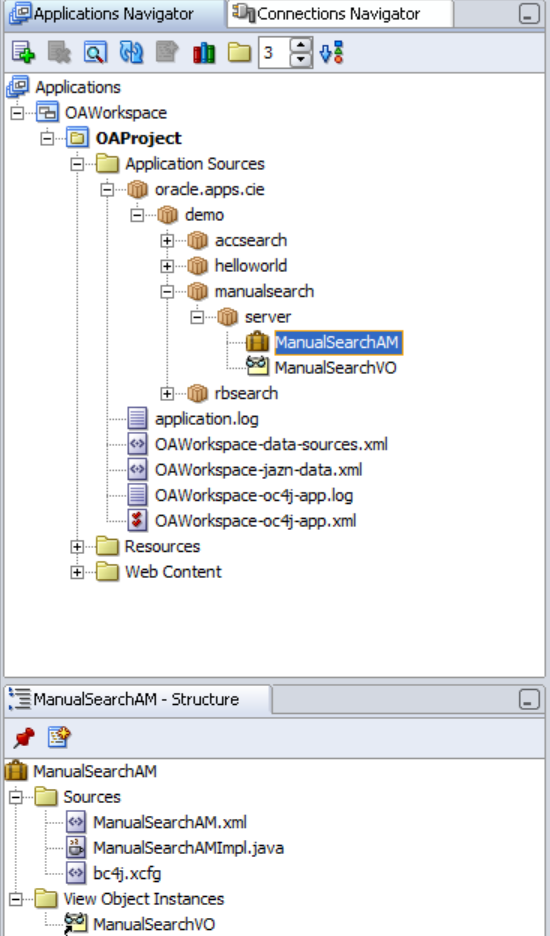Select the ManualSearchAM - Structure tab
550x936 pixels.
pyautogui.click(x=137, y=699)
